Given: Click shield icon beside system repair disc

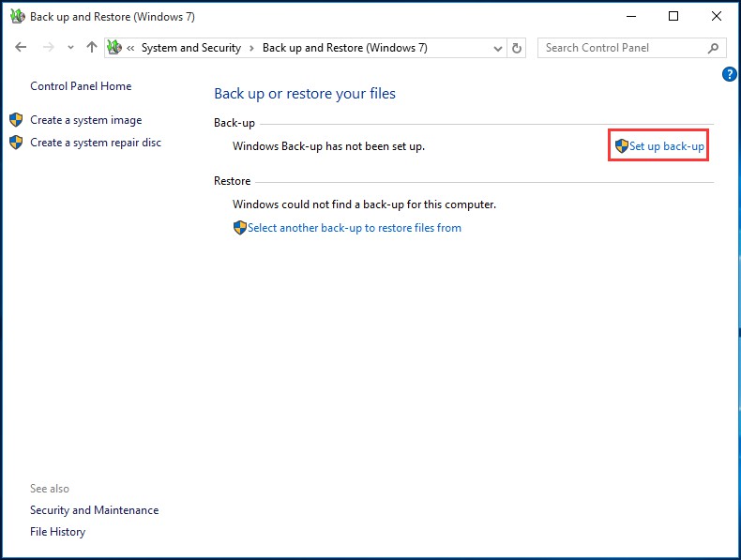Looking at the screenshot, I should coord(16,143).
